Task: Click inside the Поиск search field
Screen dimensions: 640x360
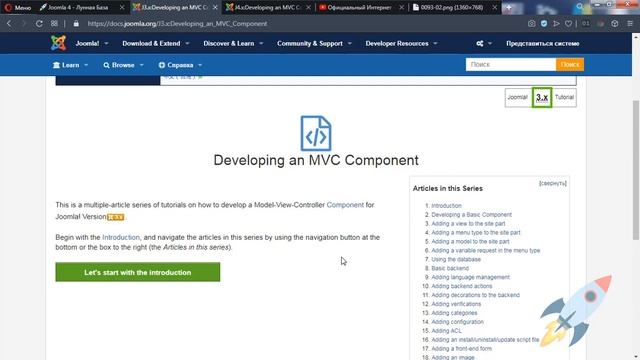Action: (511, 64)
